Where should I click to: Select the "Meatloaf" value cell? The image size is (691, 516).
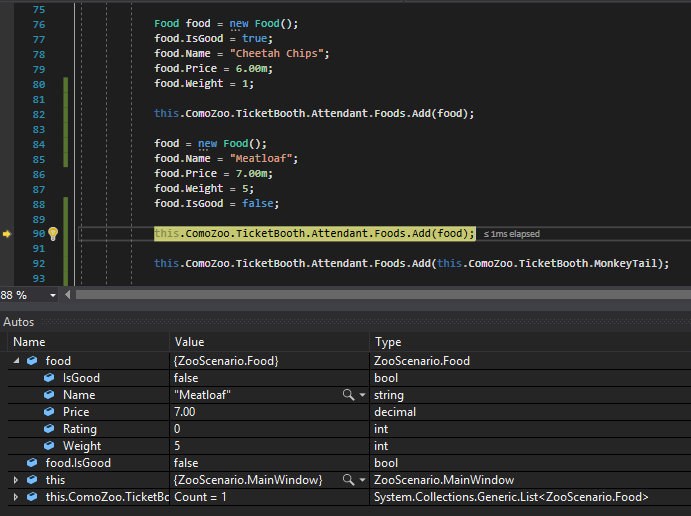pyautogui.click(x=250, y=395)
